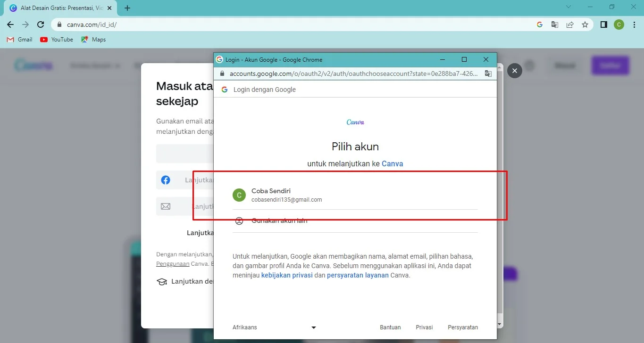
Task: Click the Persyaratan footer link
Action: click(x=463, y=327)
